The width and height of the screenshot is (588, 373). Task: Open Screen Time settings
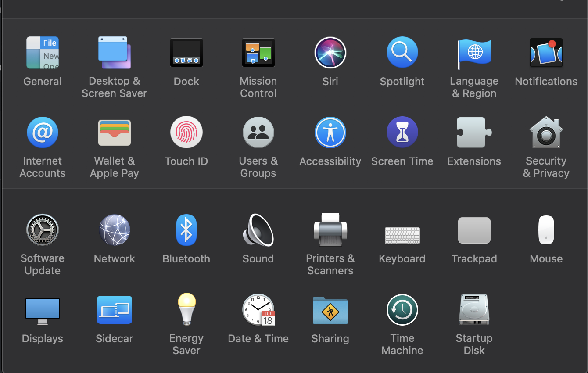click(402, 133)
